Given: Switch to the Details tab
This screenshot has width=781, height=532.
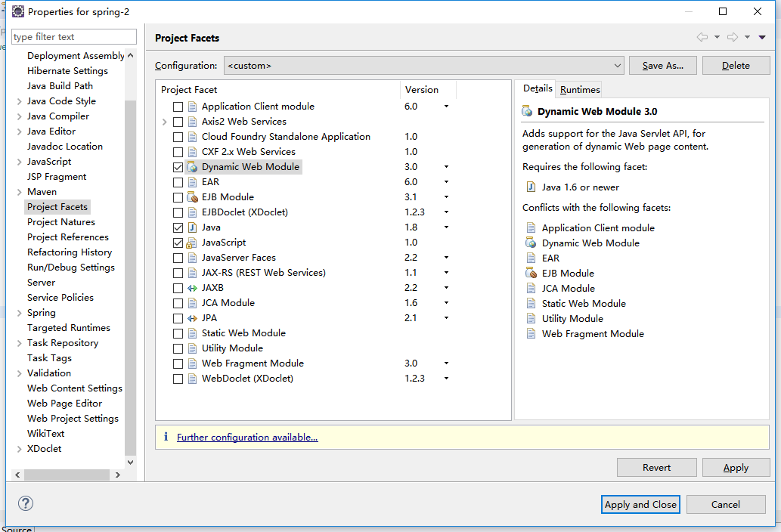Looking at the screenshot, I should [x=537, y=88].
